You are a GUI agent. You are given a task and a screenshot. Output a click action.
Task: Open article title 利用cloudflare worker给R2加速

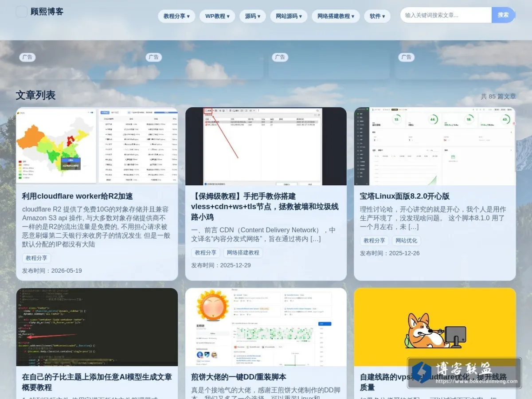pyautogui.click(x=77, y=196)
